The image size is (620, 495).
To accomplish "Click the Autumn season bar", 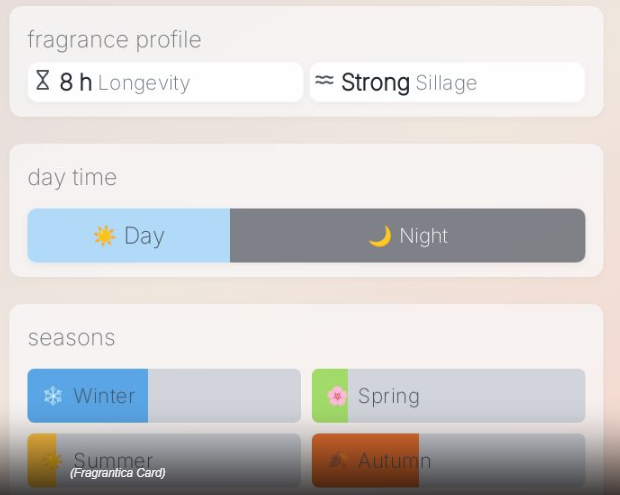I will point(448,460).
